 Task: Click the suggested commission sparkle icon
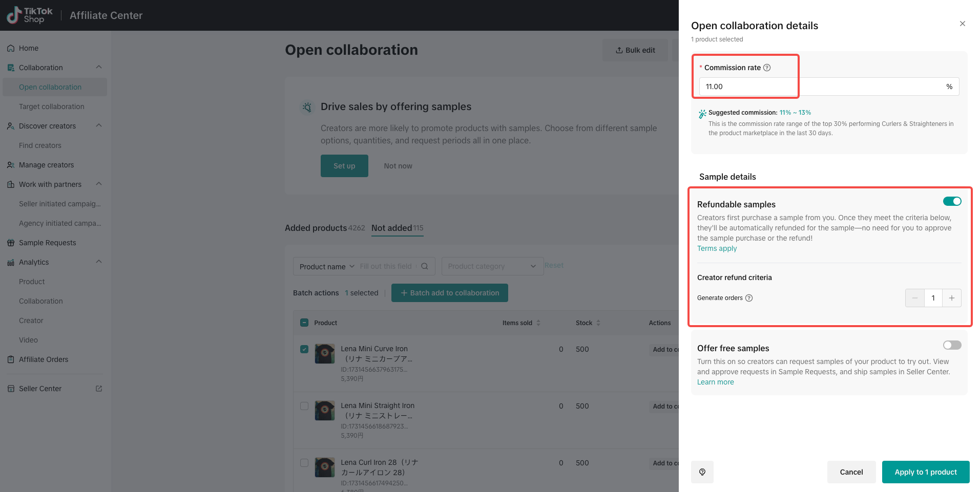tap(702, 114)
